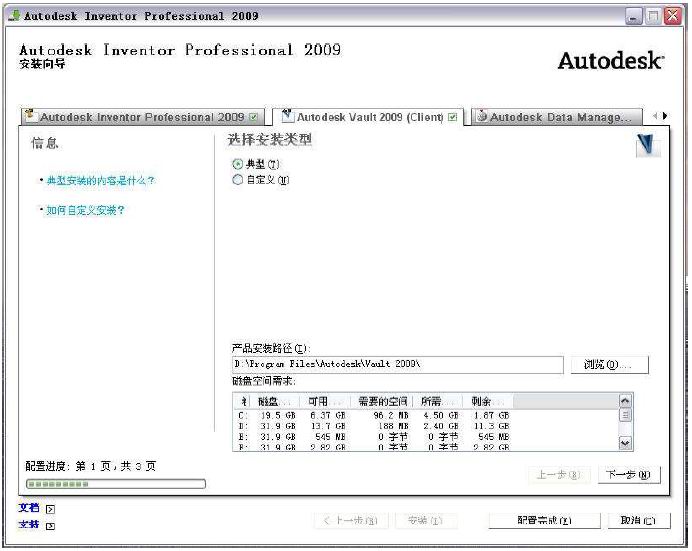Click the product install path field

398,364
